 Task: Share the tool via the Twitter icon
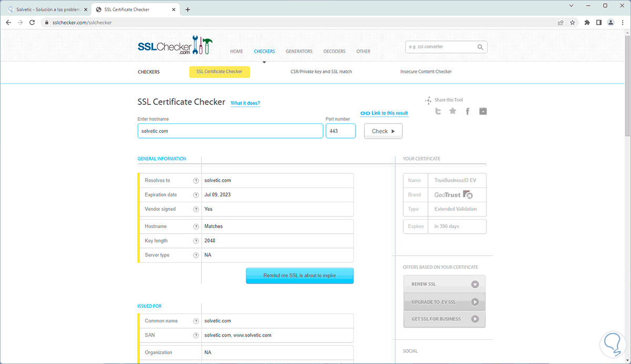[x=438, y=111]
